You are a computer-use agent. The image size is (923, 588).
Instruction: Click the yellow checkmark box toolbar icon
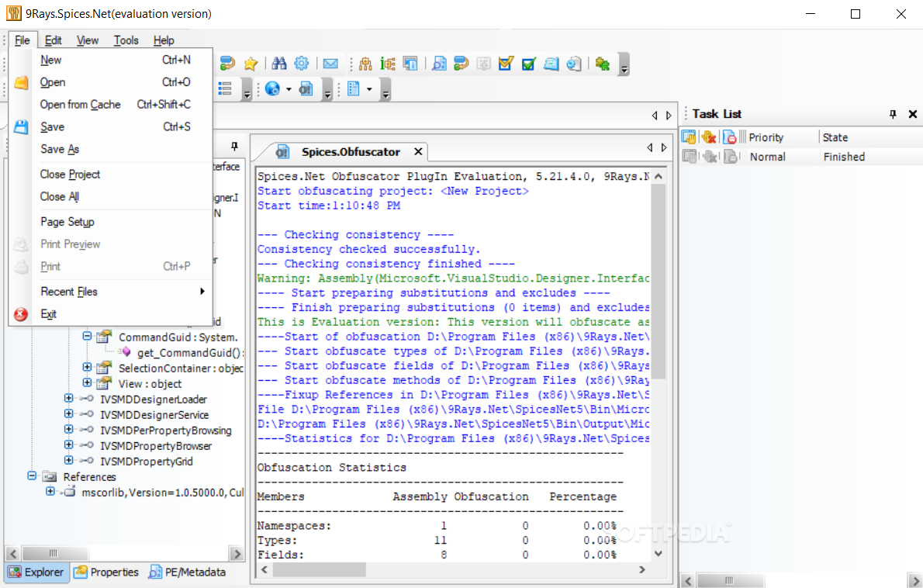click(506, 64)
